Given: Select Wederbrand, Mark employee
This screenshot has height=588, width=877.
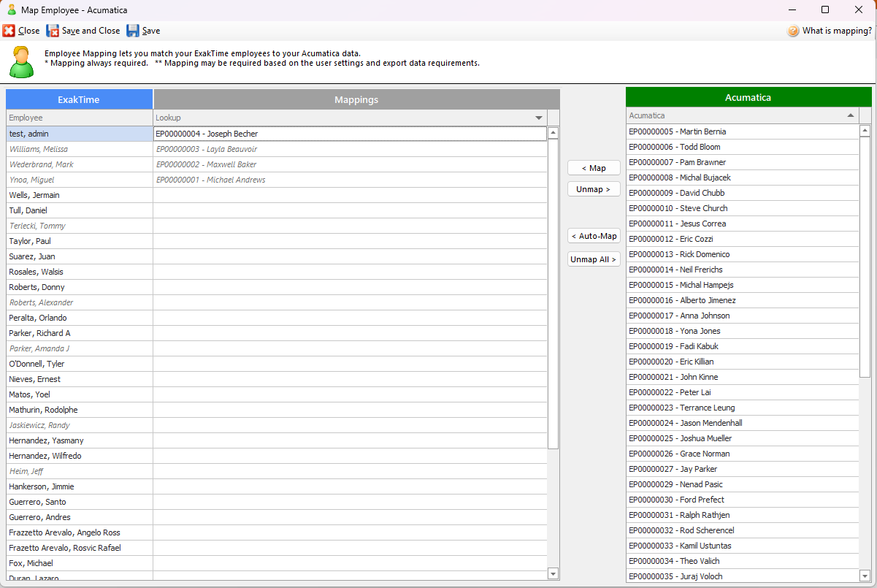Looking at the screenshot, I should tap(80, 164).
